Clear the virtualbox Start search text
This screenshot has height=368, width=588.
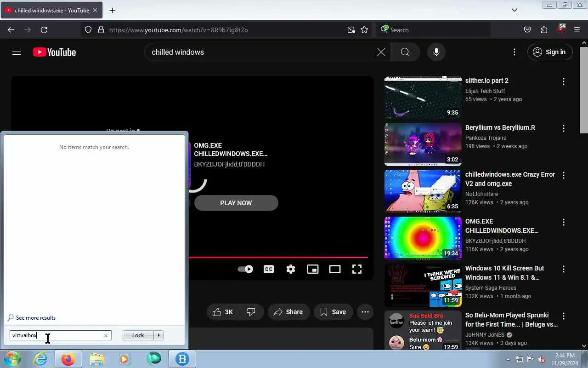pos(106,335)
